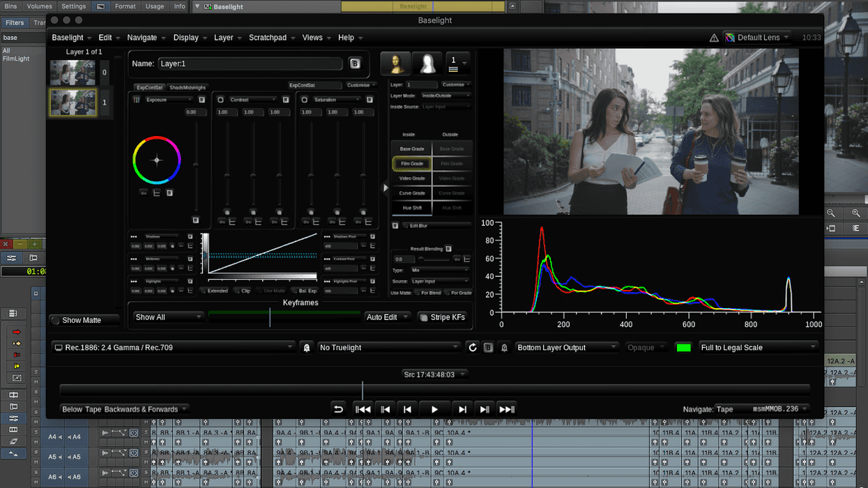Open the Src timecode dropdown
The image size is (868, 488).
[434, 374]
